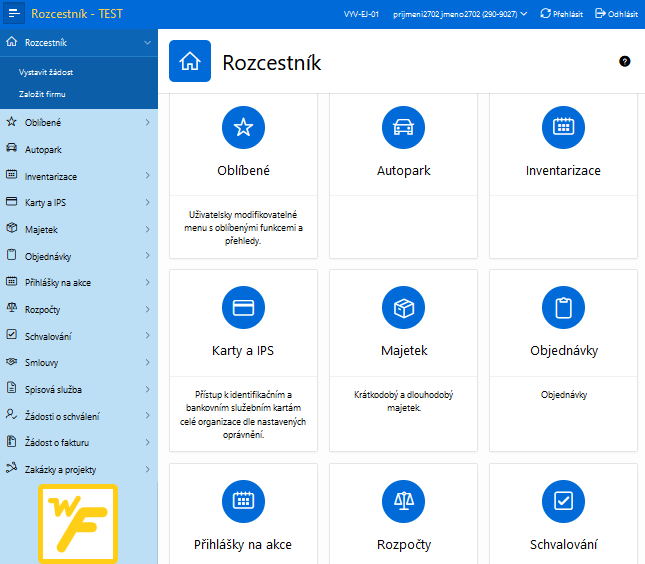Expand the Inventarizace sidebar chevron
The image size is (645, 564).
pos(148,176)
